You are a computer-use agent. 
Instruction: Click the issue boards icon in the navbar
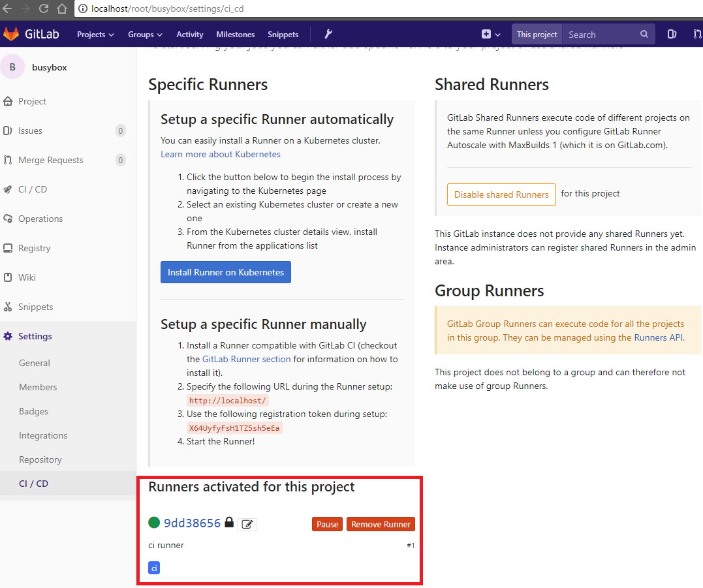click(x=672, y=34)
